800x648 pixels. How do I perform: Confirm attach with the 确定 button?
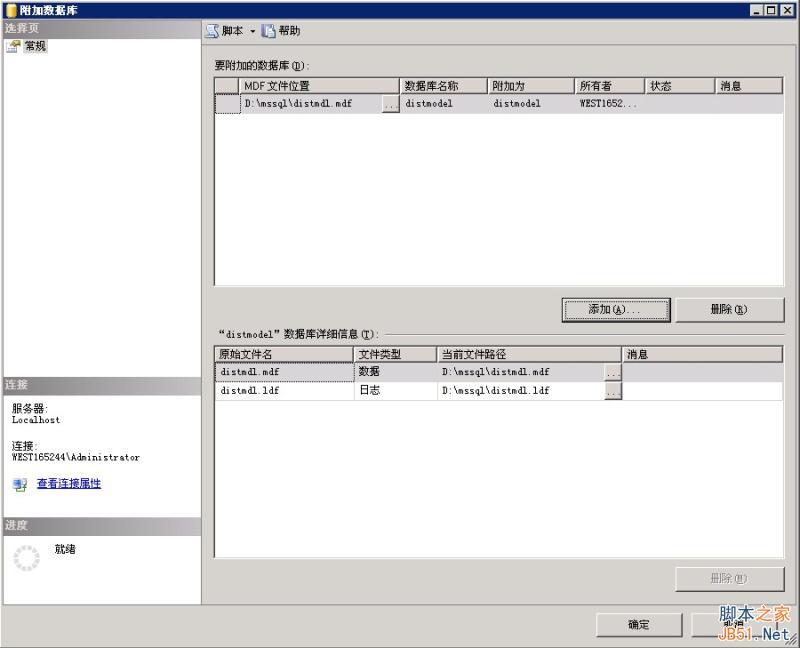[x=638, y=624]
